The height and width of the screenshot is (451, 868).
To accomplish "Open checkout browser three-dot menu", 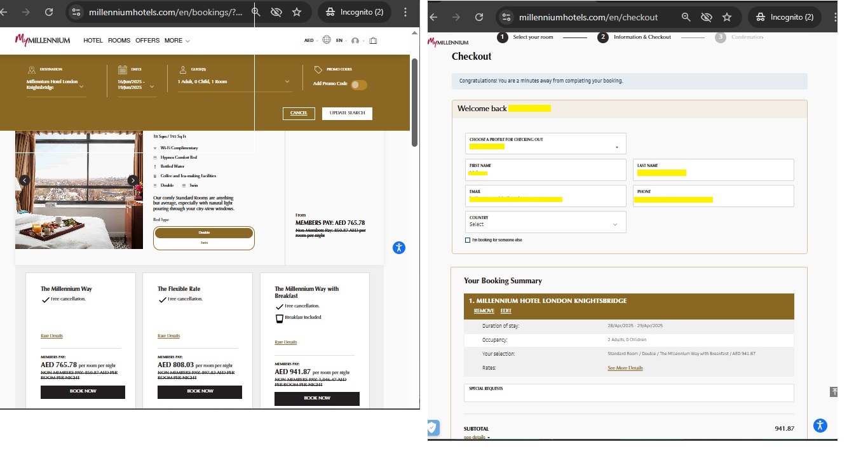I will tap(836, 17).
